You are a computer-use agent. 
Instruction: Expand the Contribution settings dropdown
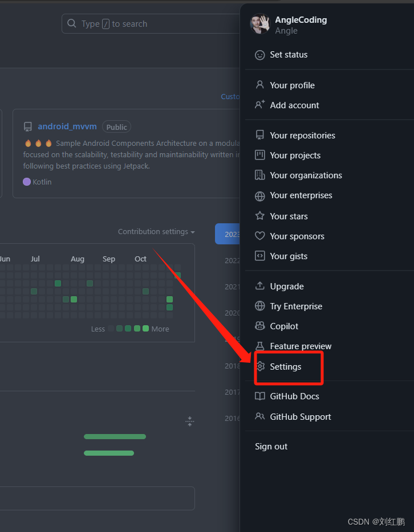[x=156, y=232]
